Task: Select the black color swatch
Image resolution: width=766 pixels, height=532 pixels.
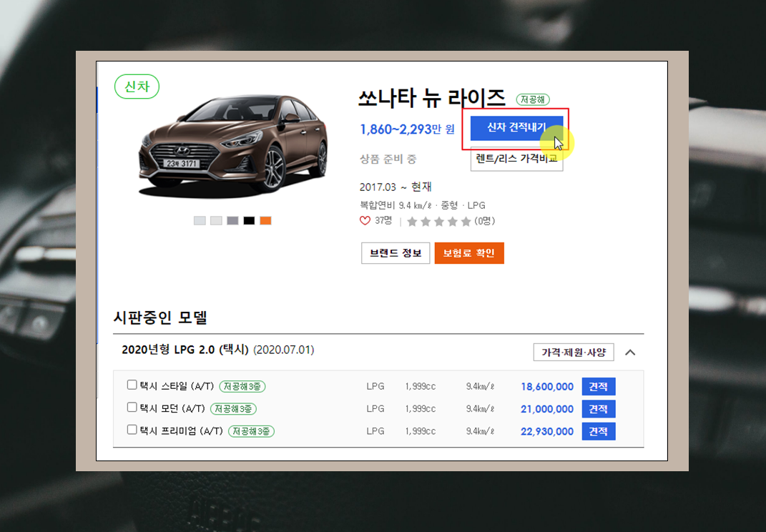Action: [249, 221]
